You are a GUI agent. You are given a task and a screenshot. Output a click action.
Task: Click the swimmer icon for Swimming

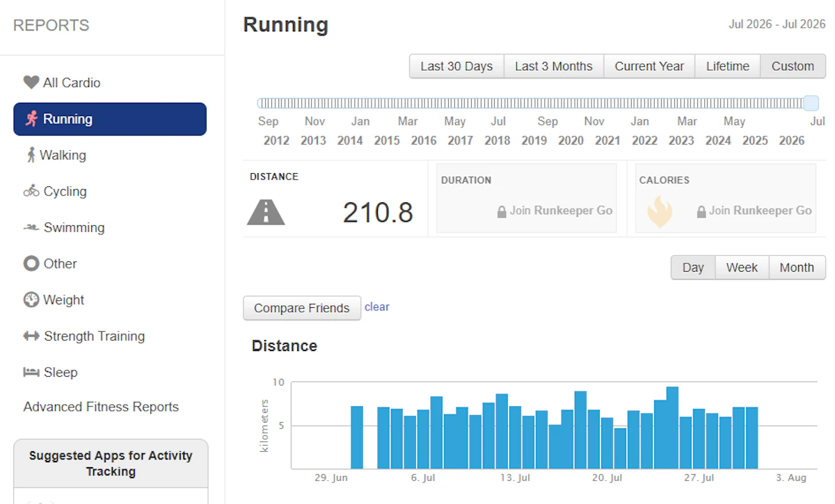pos(31,227)
